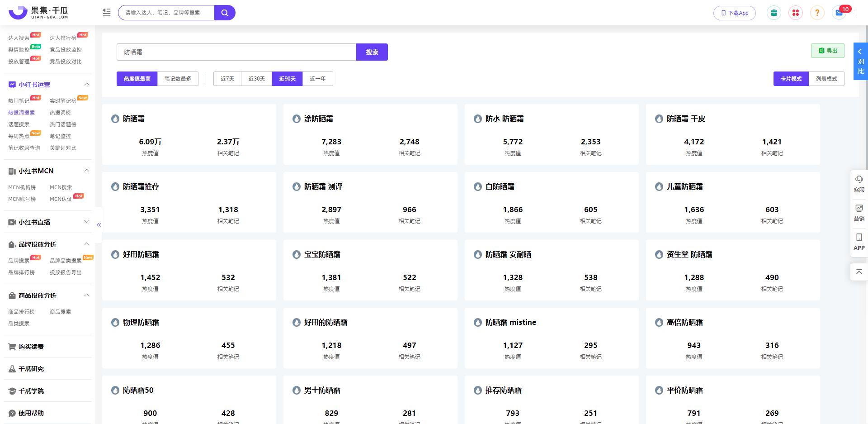Click flame icon on 涂防晒霜 card
Image resolution: width=868 pixels, height=424 pixels.
(297, 119)
